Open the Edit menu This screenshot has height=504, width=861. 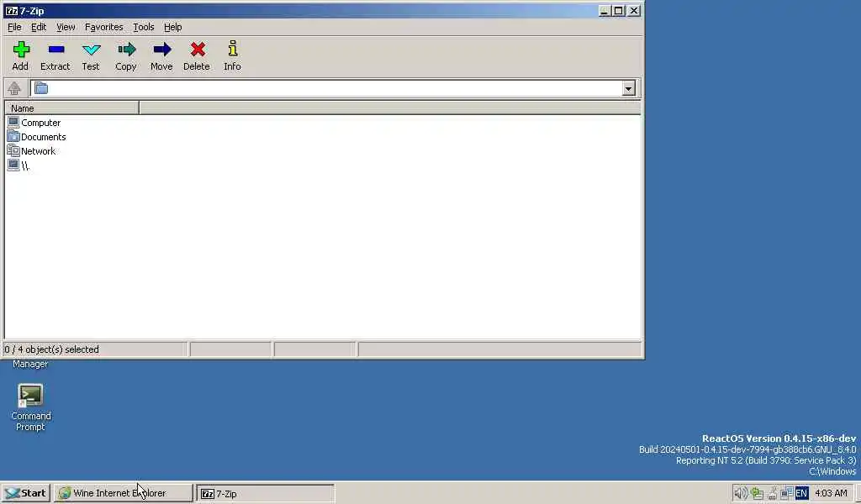(x=39, y=27)
